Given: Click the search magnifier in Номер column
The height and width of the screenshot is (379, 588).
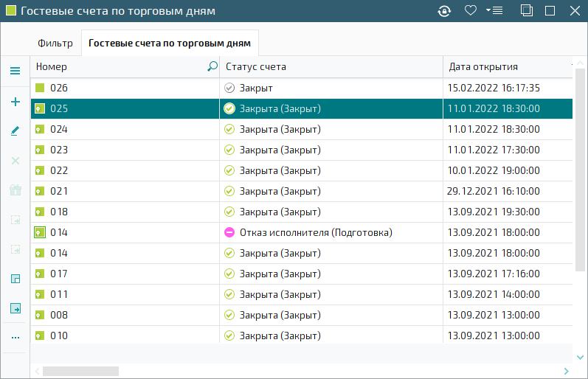Looking at the screenshot, I should pyautogui.click(x=212, y=66).
